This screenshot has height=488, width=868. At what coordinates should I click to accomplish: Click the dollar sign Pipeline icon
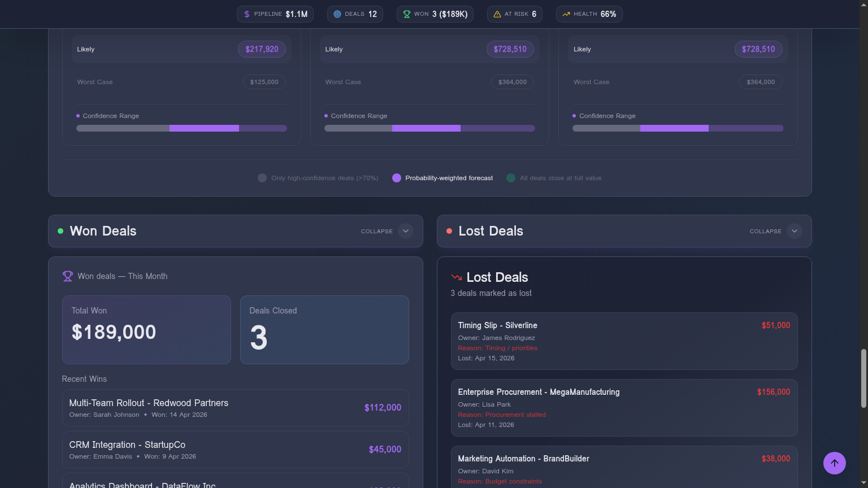tap(247, 14)
